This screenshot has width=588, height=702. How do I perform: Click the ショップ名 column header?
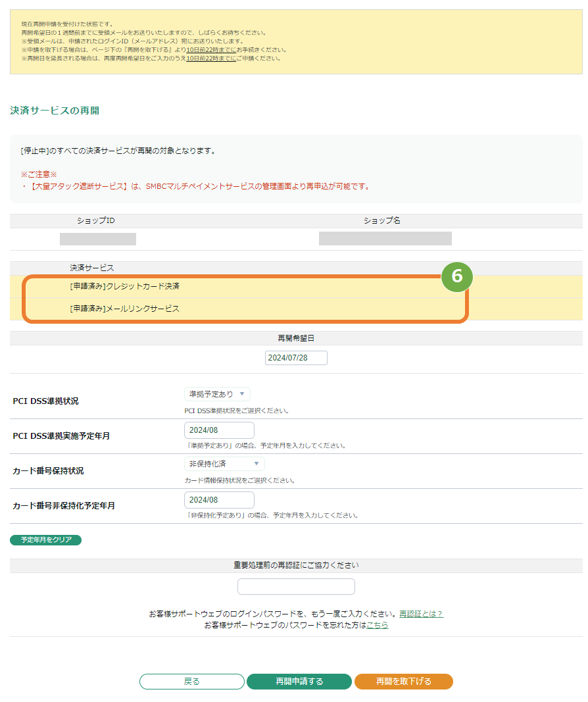(381, 220)
